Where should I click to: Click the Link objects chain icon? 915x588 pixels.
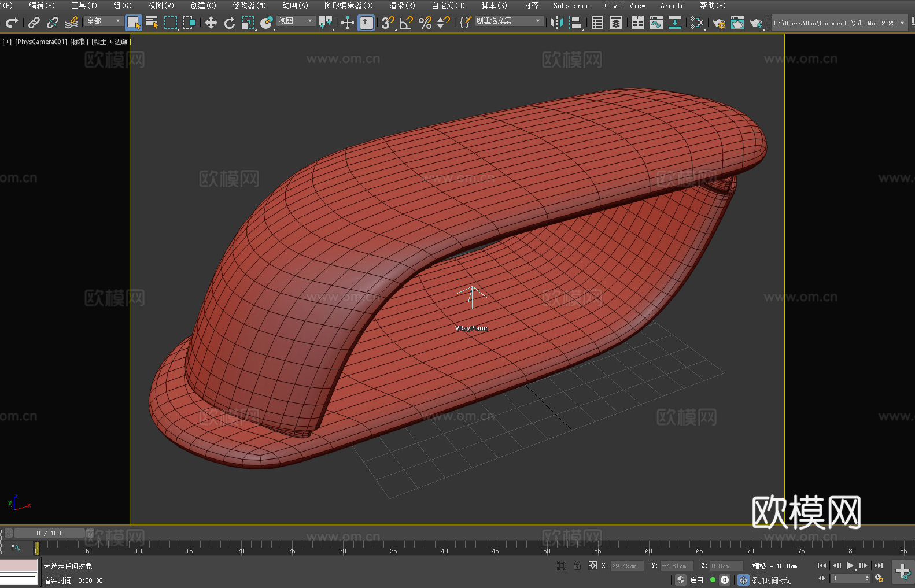coord(34,23)
